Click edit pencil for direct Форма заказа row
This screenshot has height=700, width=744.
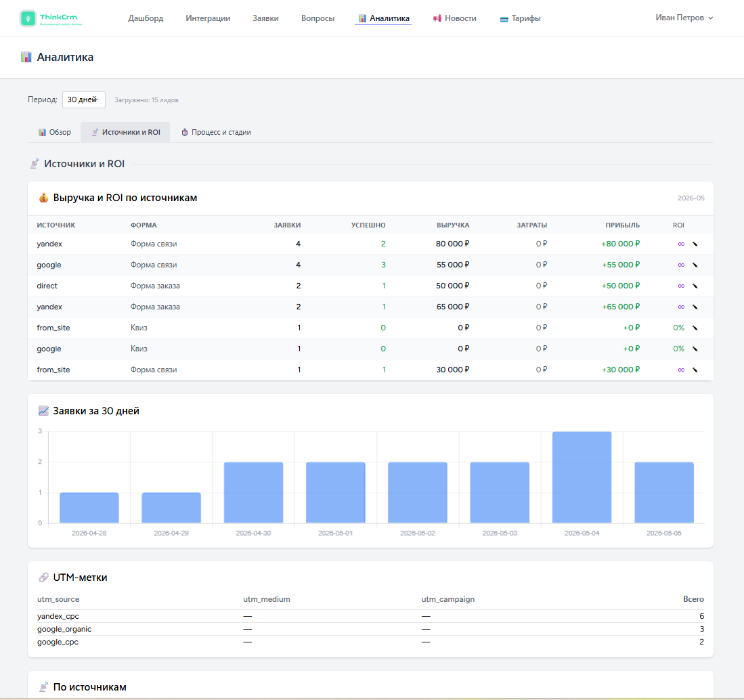pos(695,286)
